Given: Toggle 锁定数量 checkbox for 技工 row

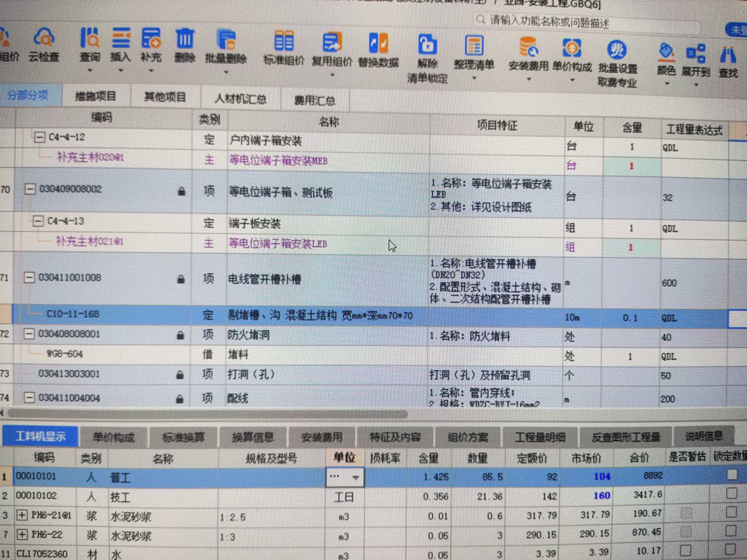Looking at the screenshot, I should pyautogui.click(x=731, y=493).
